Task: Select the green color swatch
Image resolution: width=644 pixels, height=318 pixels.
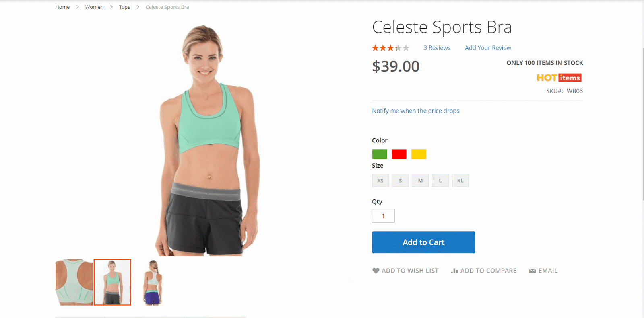Action: coord(380,154)
